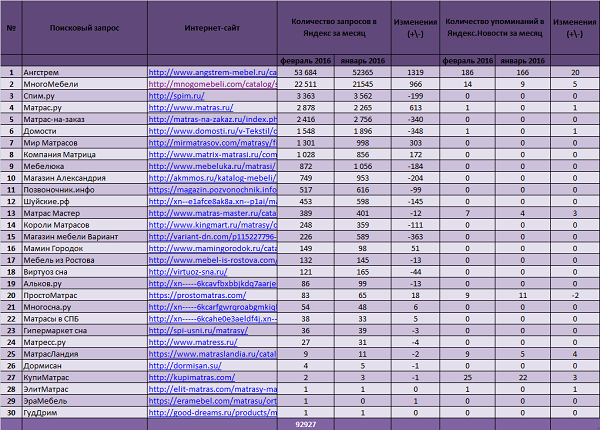Select the 'ПростоМатрас' cell

coord(85,295)
